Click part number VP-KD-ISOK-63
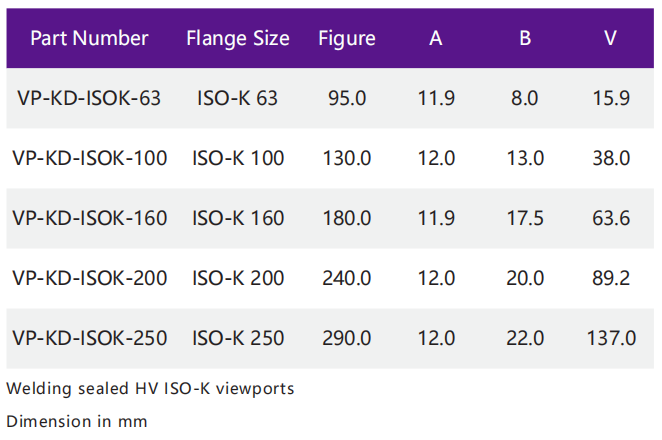The height and width of the screenshot is (440, 662). [x=89, y=98]
